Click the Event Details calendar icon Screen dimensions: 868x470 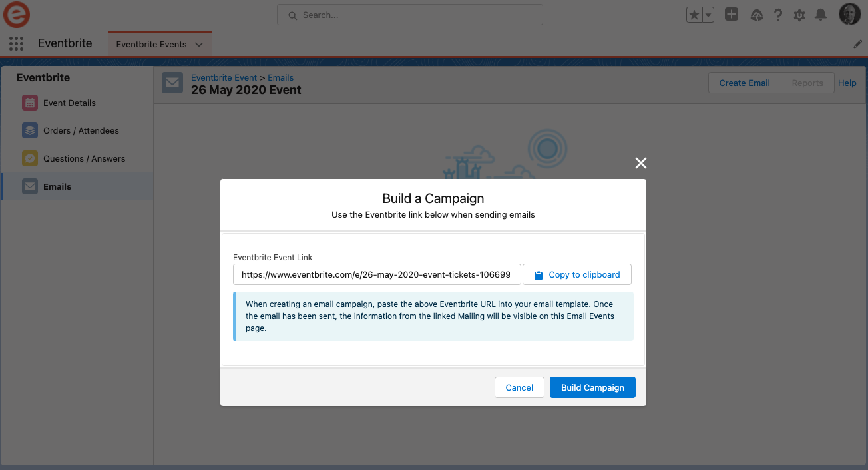tap(29, 103)
